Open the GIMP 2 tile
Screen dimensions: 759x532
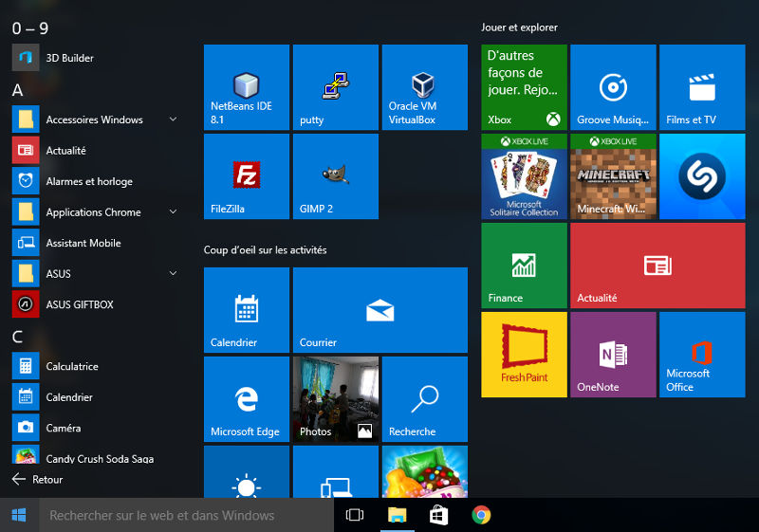click(336, 176)
